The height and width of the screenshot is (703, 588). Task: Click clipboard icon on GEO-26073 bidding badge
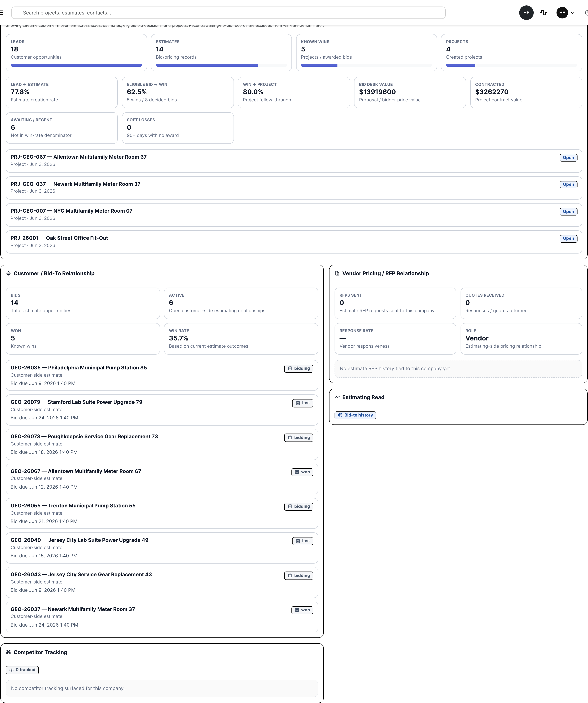(x=290, y=438)
